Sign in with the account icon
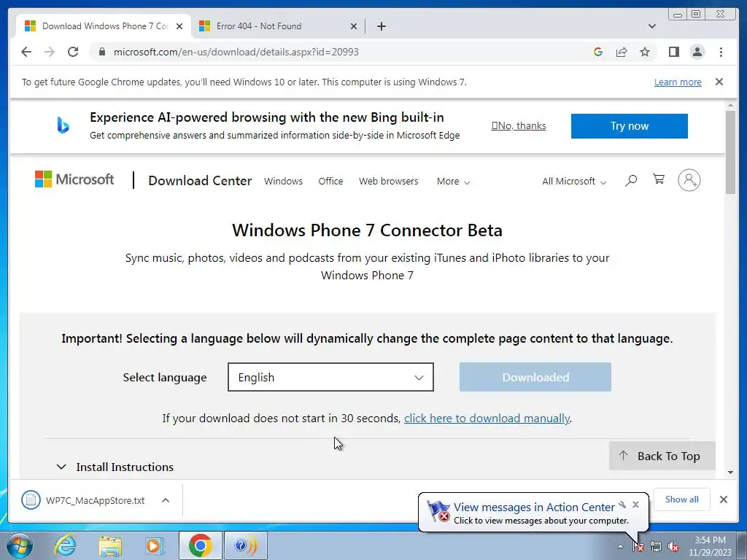747x560 pixels. (x=689, y=180)
